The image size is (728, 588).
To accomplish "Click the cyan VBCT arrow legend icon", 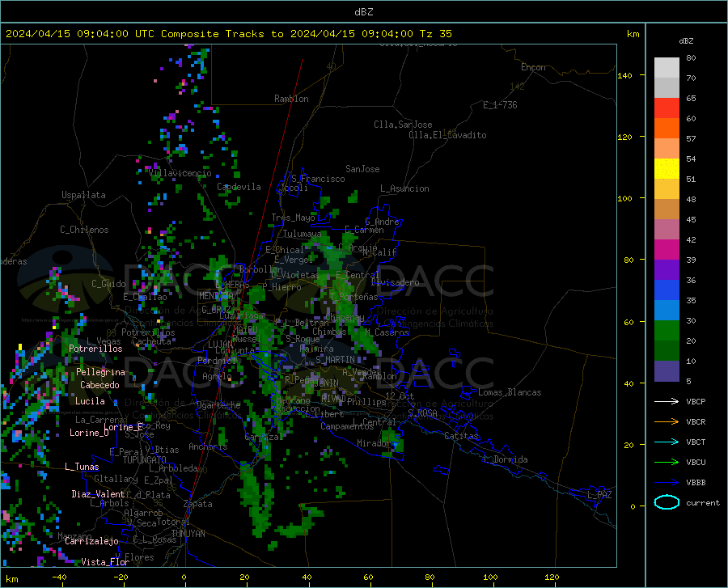I will [667, 442].
